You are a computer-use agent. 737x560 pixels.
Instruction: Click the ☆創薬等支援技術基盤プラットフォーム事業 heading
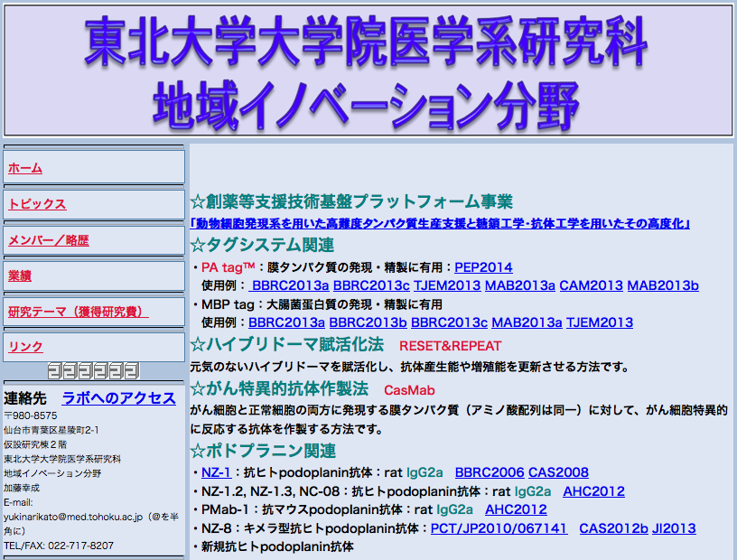click(x=351, y=201)
